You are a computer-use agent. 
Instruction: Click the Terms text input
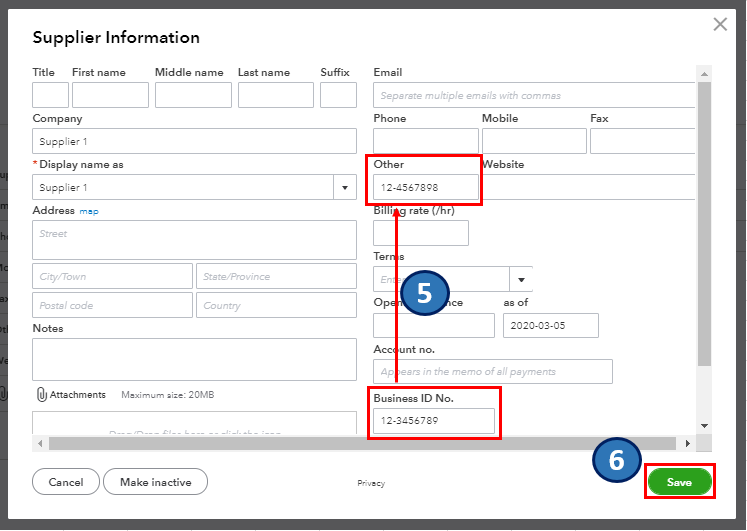pyautogui.click(x=442, y=280)
